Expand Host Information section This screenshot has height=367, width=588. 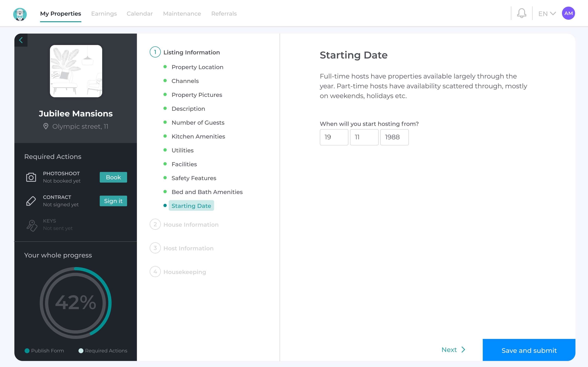[188, 248]
